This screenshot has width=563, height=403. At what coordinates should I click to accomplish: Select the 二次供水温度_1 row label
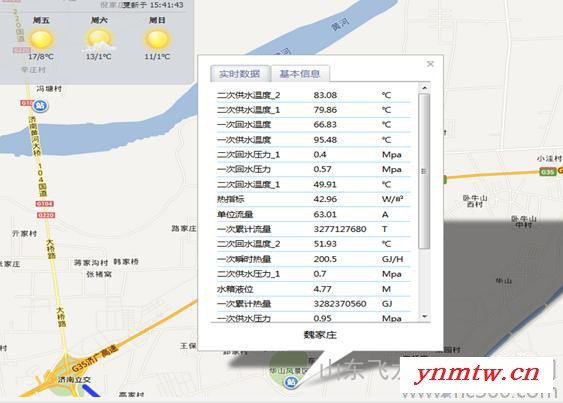[248, 110]
